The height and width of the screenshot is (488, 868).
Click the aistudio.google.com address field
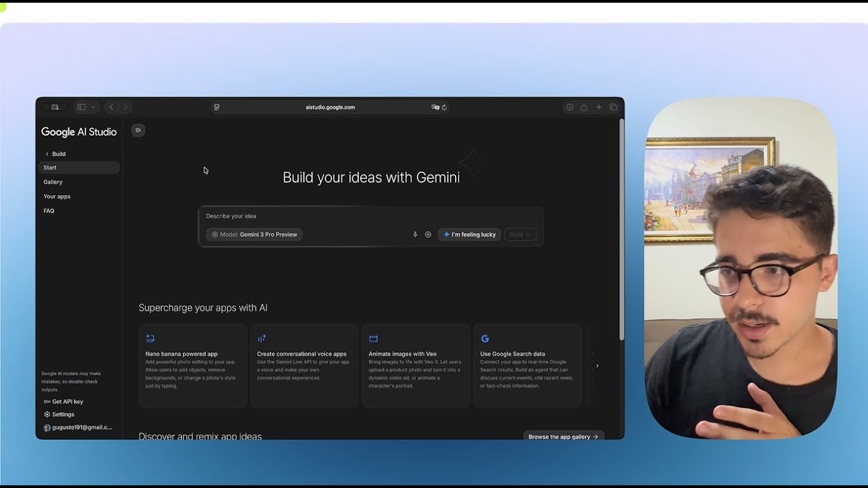330,107
